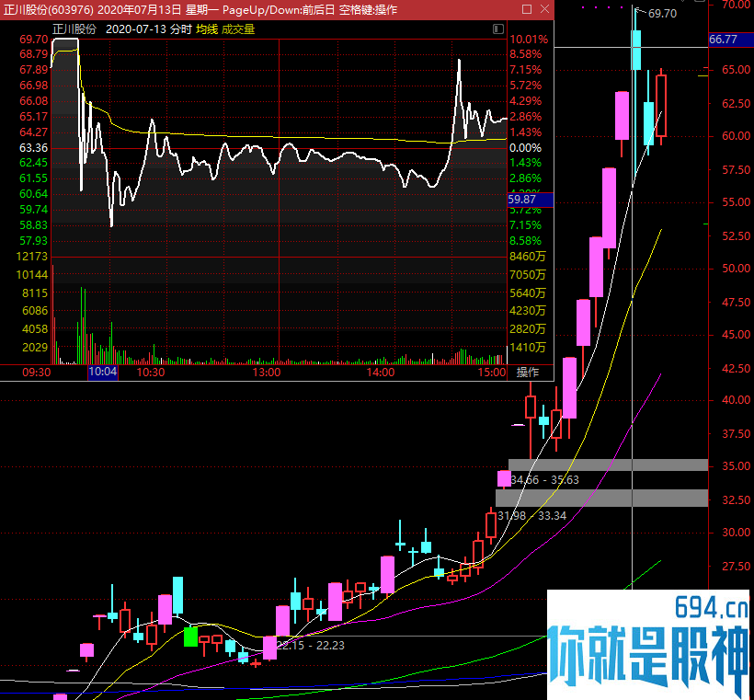Click the 13:00 time label
Image resolution: width=754 pixels, height=700 pixels.
click(267, 373)
